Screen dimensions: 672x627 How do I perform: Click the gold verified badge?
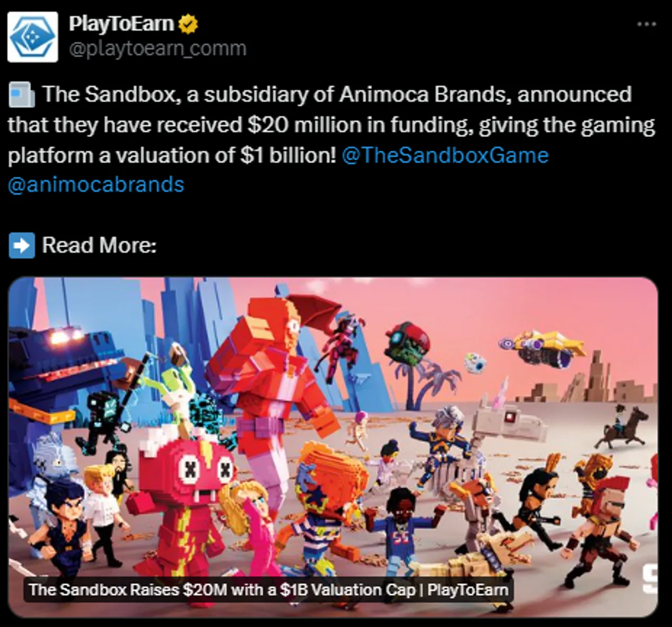188,24
